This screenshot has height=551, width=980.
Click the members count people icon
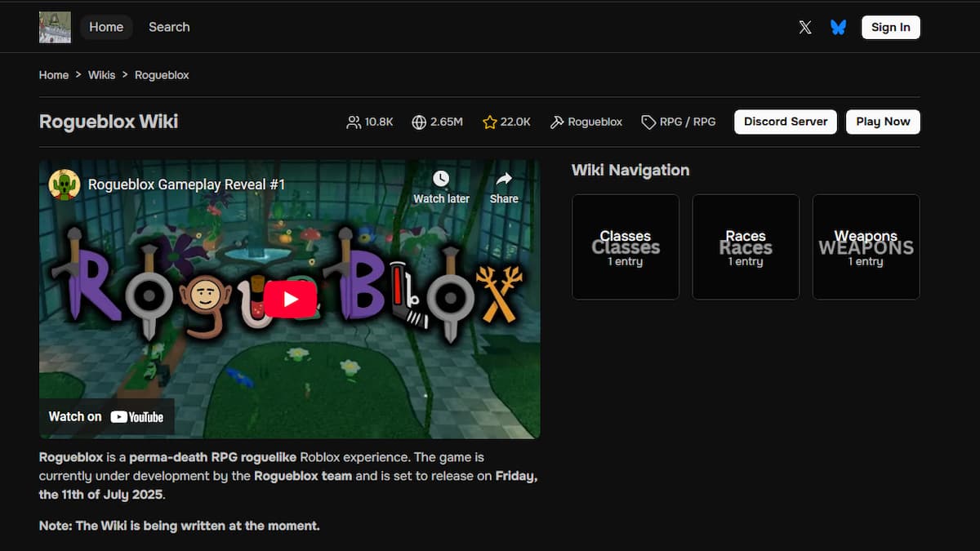click(x=354, y=122)
